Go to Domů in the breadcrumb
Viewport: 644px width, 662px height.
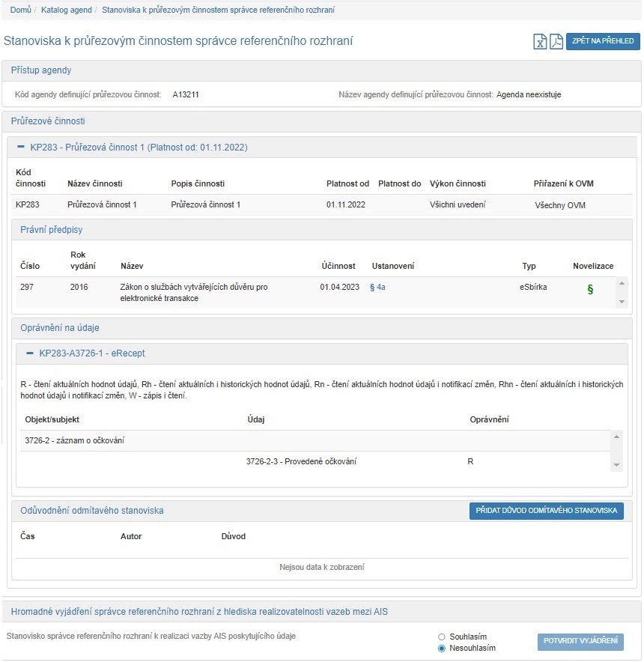click(x=20, y=10)
